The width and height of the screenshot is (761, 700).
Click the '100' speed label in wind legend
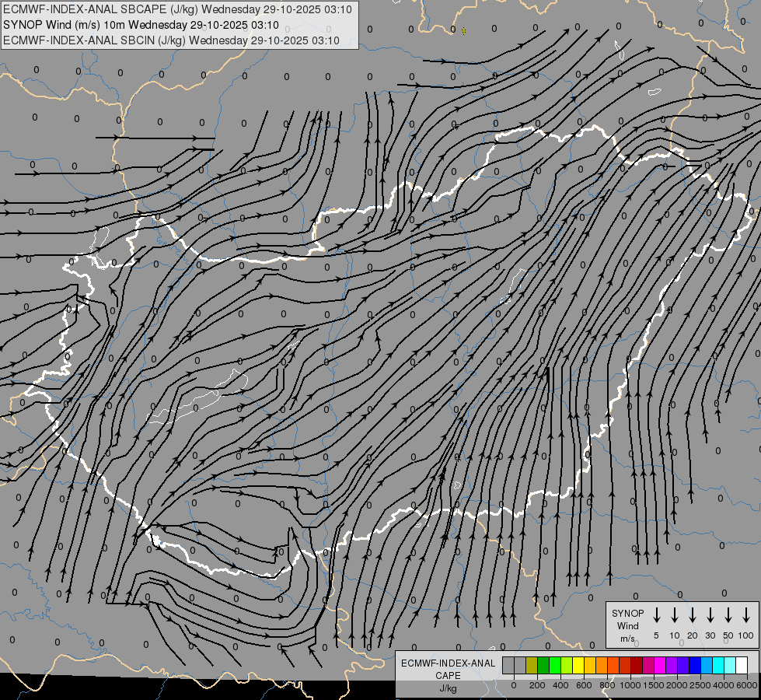746,635
